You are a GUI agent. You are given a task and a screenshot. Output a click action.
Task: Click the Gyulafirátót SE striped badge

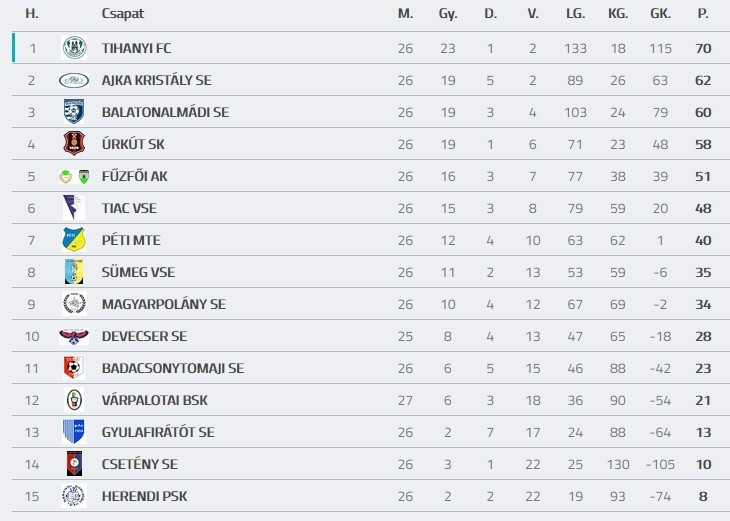point(74,432)
